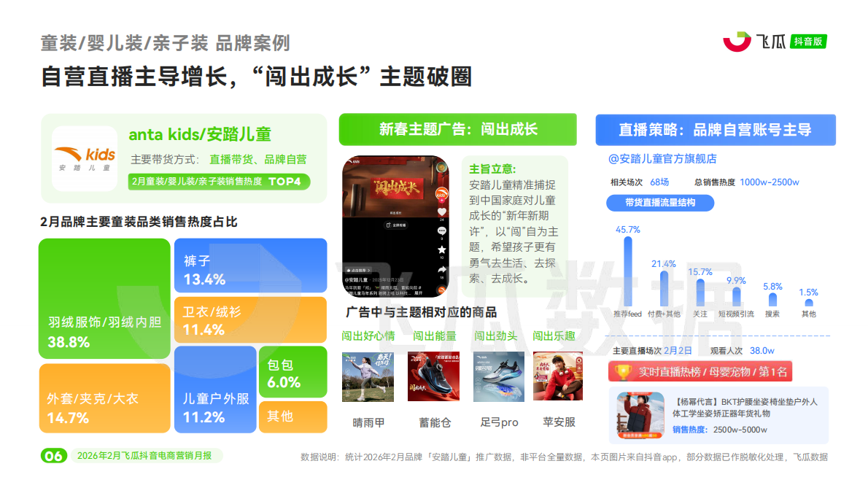This screenshot has width=868, height=488.
Task: Select the 外套/夹克/大衣 14.7% tile
Action: click(104, 398)
